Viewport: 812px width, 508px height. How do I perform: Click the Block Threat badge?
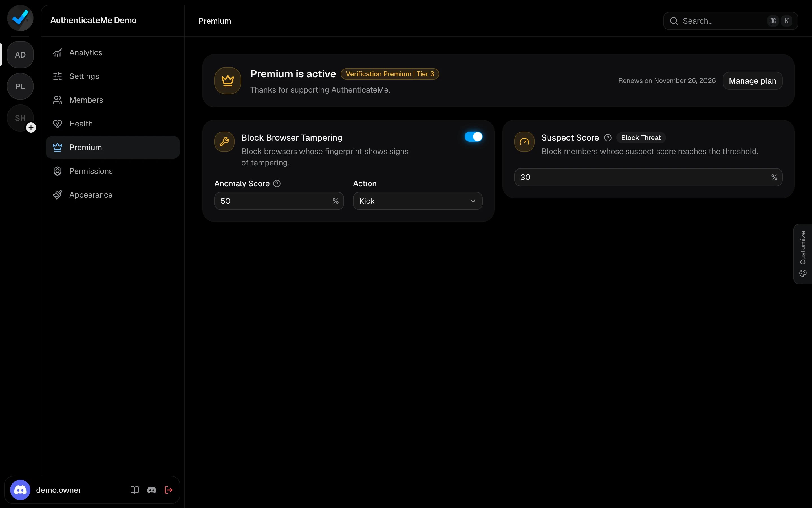[x=641, y=138]
